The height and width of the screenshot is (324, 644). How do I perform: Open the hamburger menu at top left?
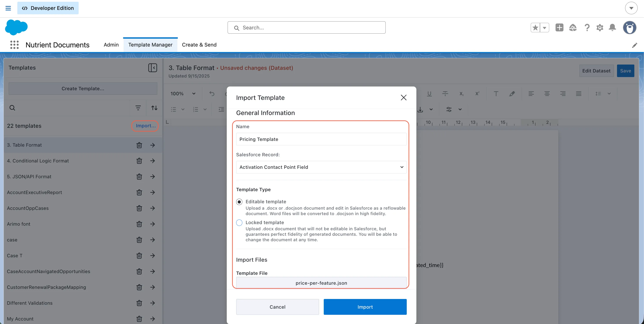tap(8, 8)
